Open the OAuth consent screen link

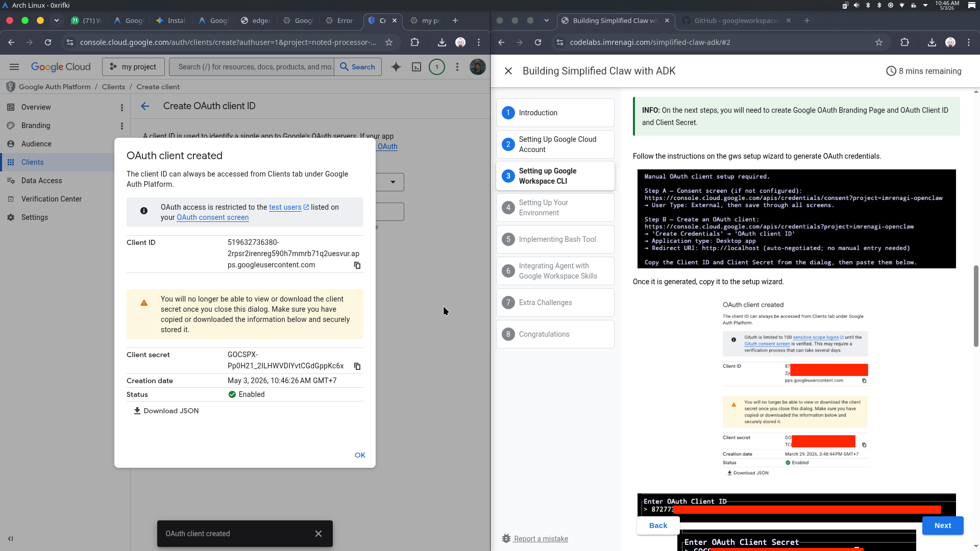click(213, 217)
